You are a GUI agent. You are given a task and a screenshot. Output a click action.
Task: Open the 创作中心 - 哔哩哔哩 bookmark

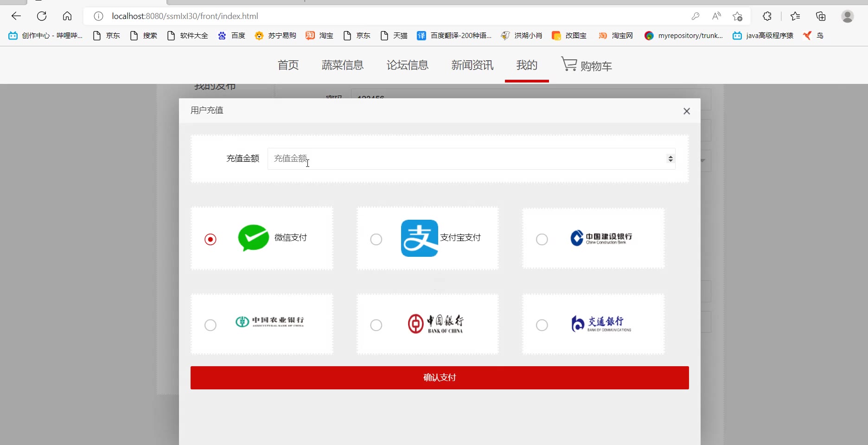click(45, 36)
